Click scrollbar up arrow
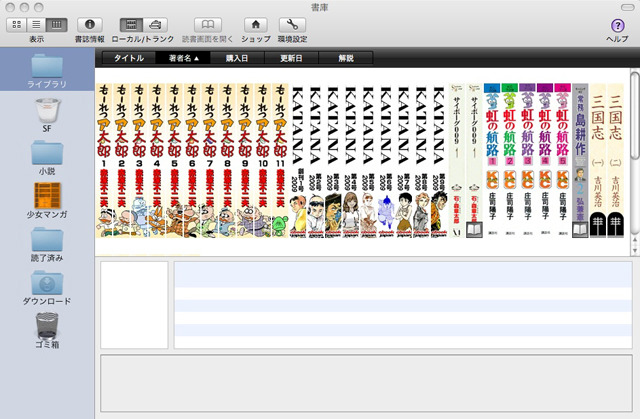This screenshot has width=640, height=419. [635, 240]
